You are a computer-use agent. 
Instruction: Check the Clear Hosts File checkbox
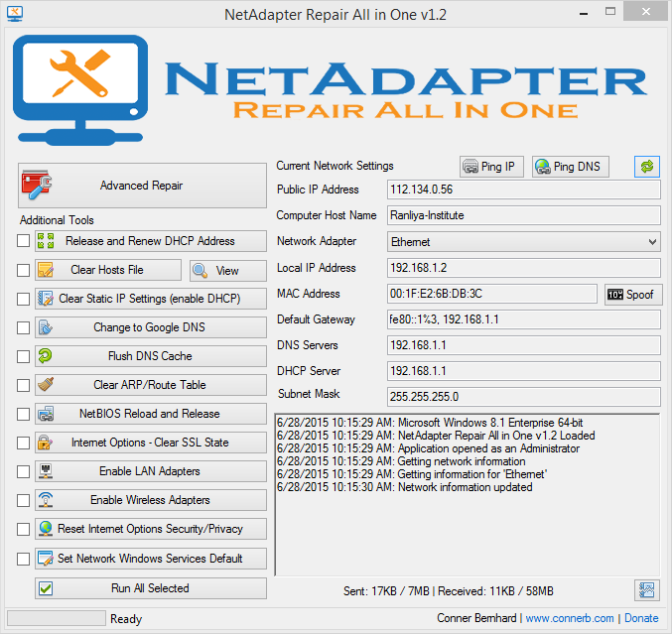click(x=23, y=270)
